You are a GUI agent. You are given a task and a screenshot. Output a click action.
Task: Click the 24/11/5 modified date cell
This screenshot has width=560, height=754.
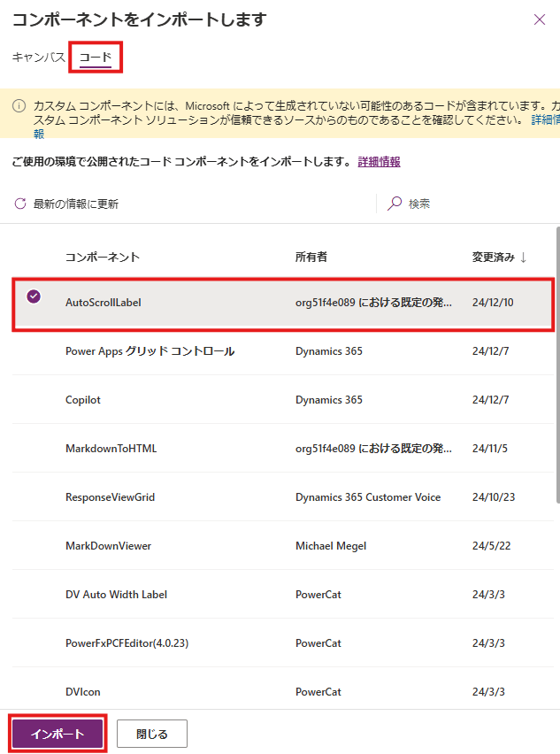point(490,449)
